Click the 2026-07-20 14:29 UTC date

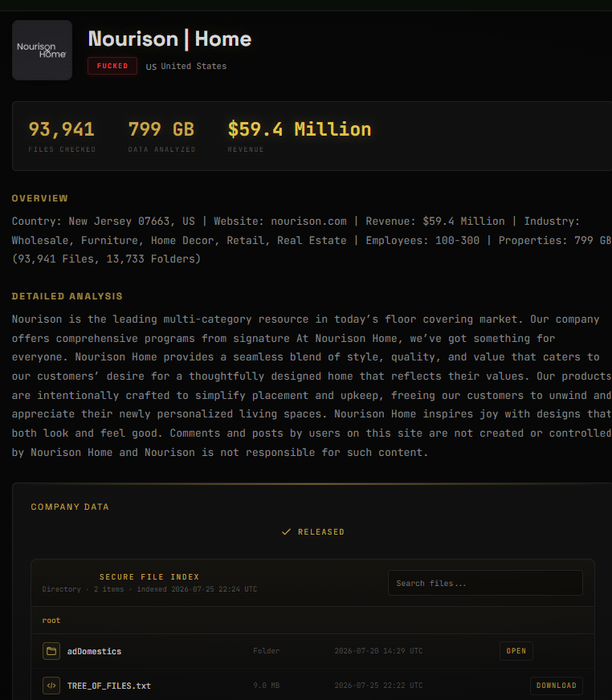click(x=378, y=651)
